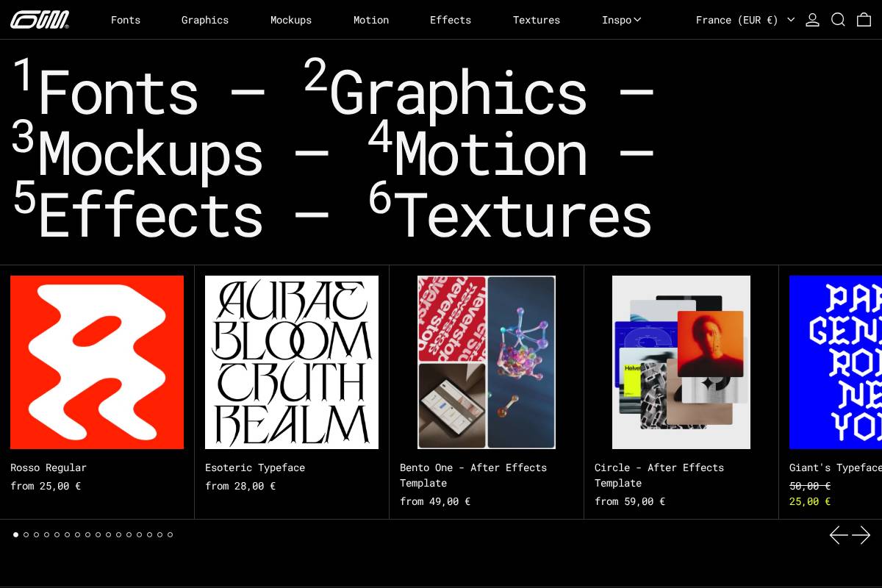Open Textures in the top navigation bar
The image size is (882, 588).
pos(537,20)
